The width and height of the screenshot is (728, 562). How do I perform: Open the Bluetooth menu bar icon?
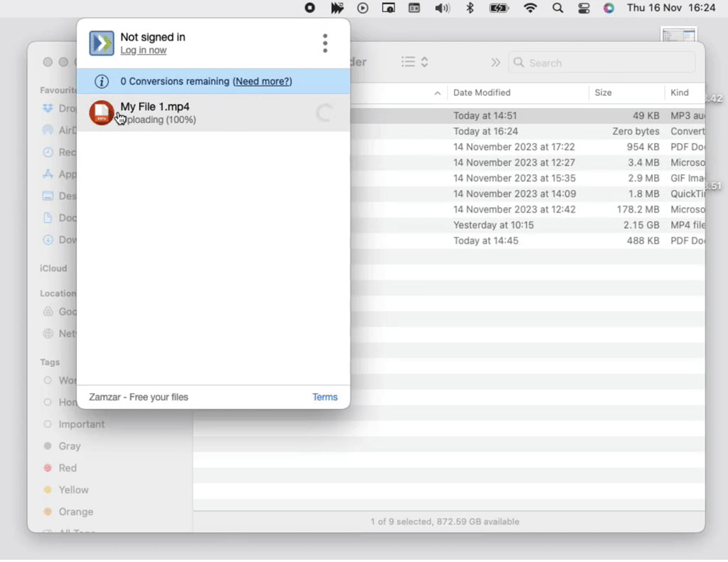pos(470,8)
